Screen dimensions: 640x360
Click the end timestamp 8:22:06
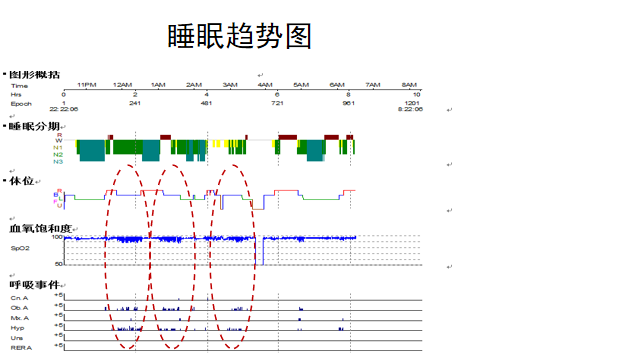coord(411,109)
